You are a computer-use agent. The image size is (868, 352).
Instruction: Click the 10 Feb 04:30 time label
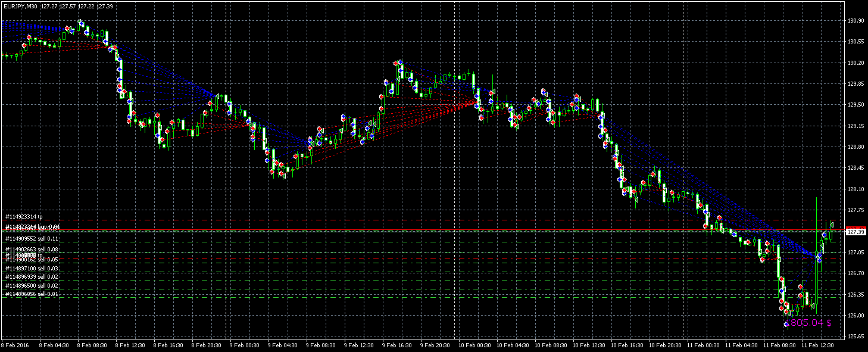click(x=514, y=345)
